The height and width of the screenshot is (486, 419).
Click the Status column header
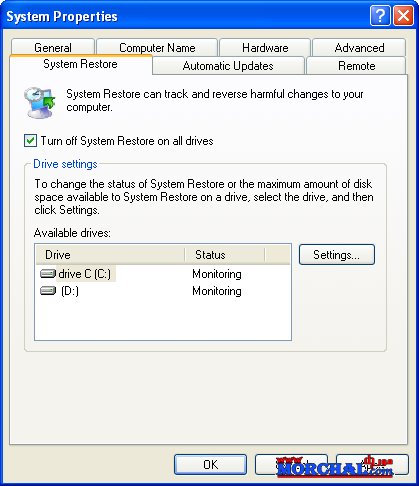(225, 255)
